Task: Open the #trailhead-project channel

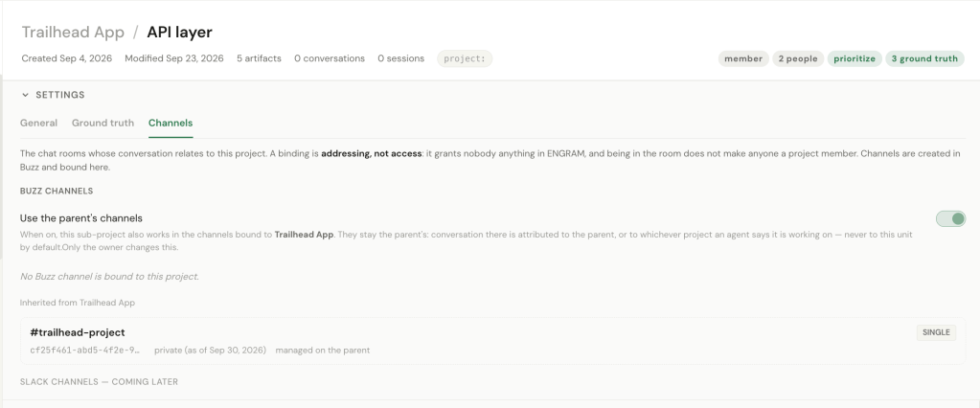Action: click(78, 332)
